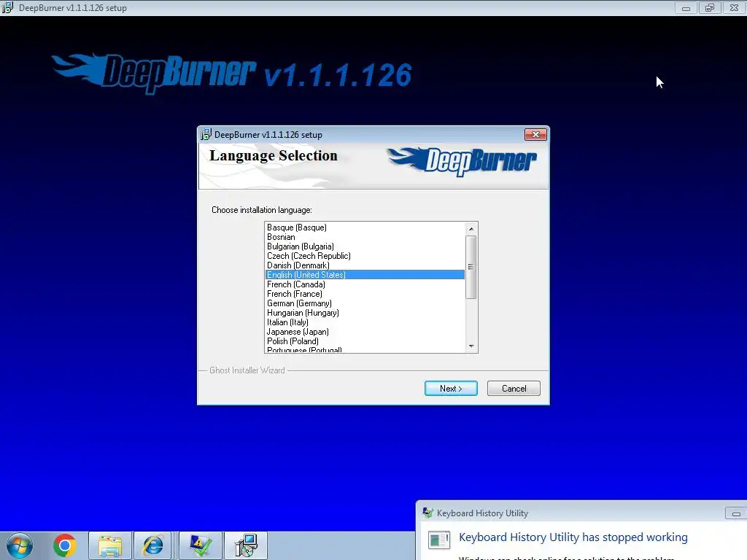The height and width of the screenshot is (560, 747).
Task: Pick German (Germany) as the language
Action: pos(365,303)
